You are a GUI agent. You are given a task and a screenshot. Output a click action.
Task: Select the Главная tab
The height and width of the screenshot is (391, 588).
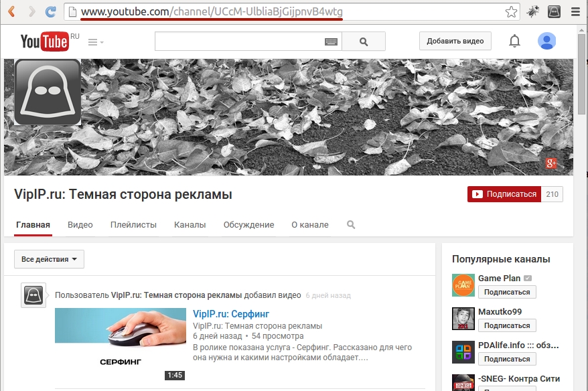[x=33, y=225]
